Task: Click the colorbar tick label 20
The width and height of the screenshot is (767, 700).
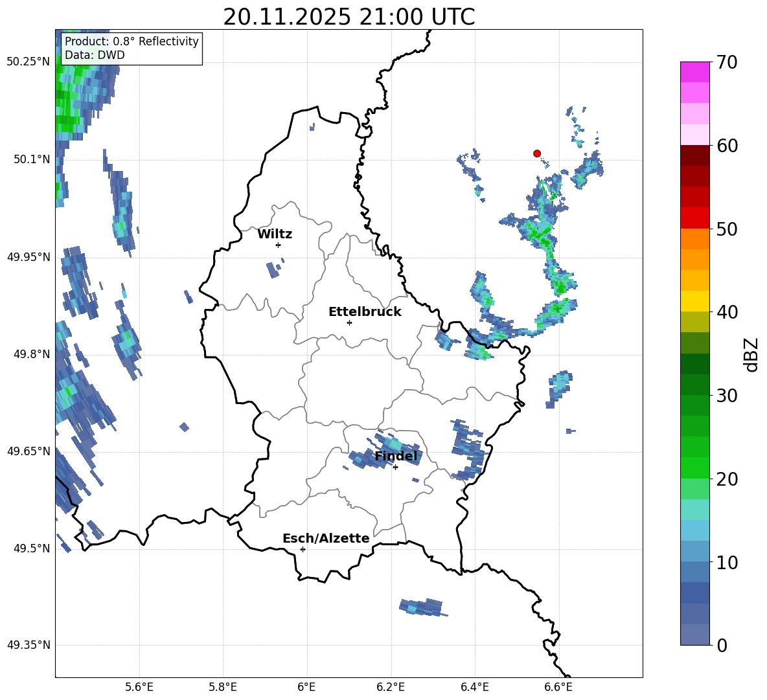Action: 727,479
